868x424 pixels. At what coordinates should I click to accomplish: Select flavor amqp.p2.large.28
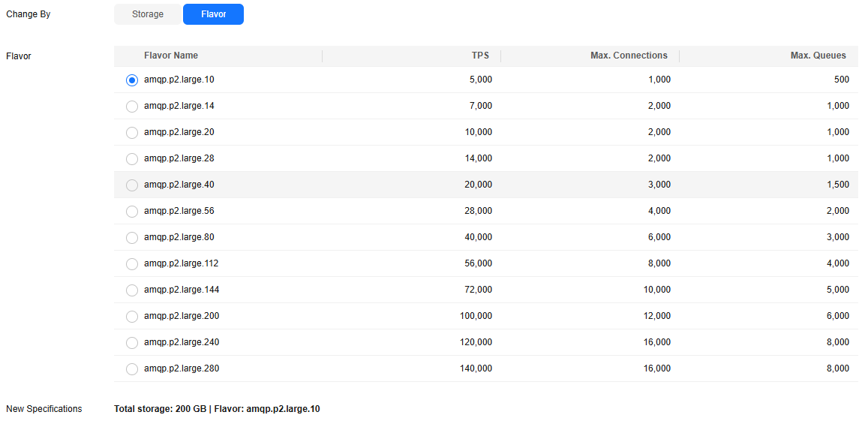[132, 159]
